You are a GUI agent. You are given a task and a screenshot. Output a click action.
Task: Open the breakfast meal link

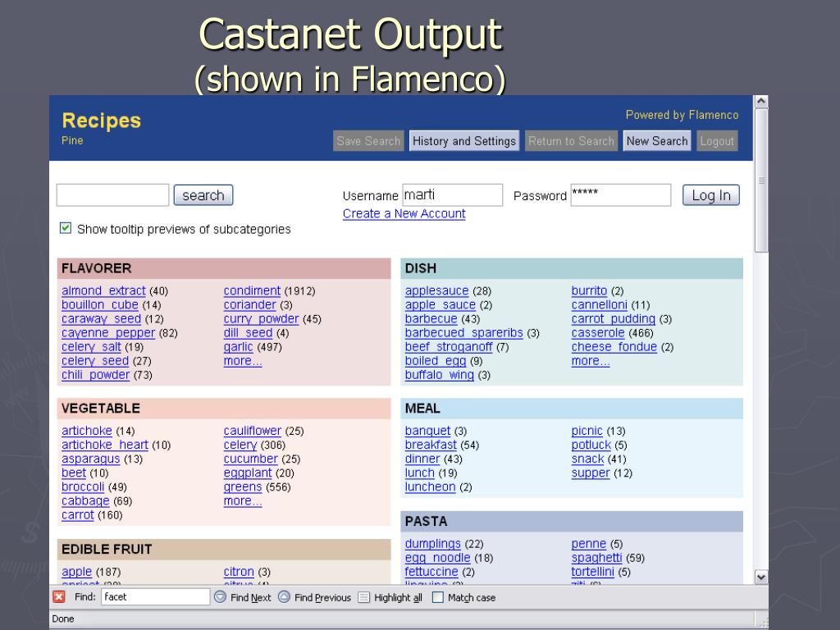pyautogui.click(x=431, y=445)
